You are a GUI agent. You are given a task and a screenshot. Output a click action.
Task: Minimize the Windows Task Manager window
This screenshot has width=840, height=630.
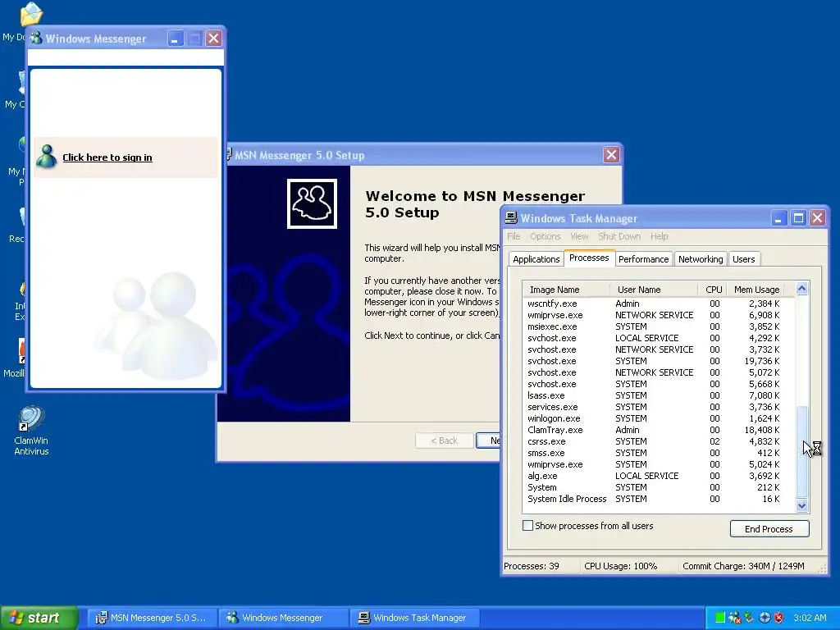779,218
